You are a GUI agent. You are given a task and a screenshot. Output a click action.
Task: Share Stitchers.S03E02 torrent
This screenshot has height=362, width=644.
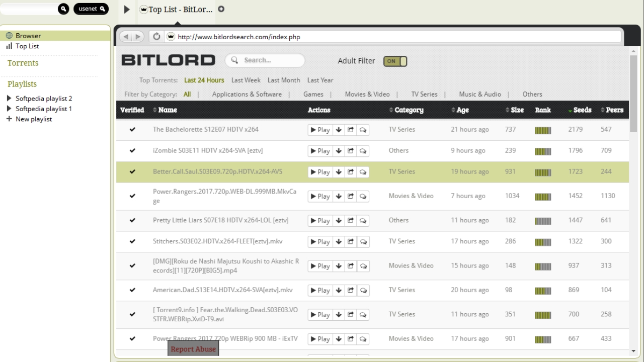coord(351,242)
